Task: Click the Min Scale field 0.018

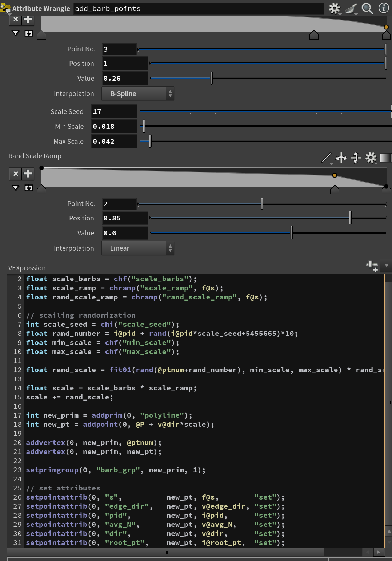Action: click(x=114, y=126)
